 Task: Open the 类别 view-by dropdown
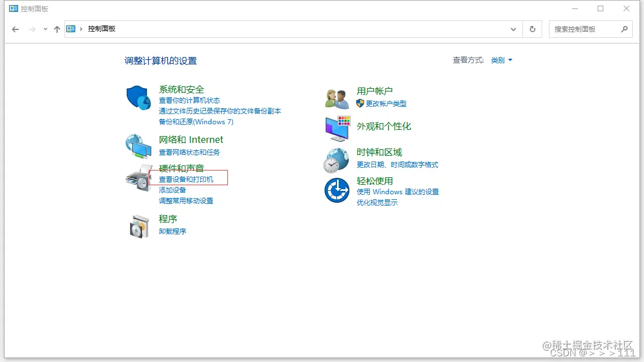point(502,60)
